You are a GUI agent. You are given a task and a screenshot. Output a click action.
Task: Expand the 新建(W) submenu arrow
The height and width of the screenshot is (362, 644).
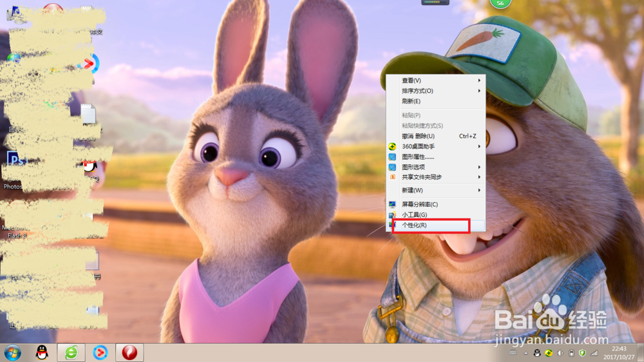pos(479,190)
